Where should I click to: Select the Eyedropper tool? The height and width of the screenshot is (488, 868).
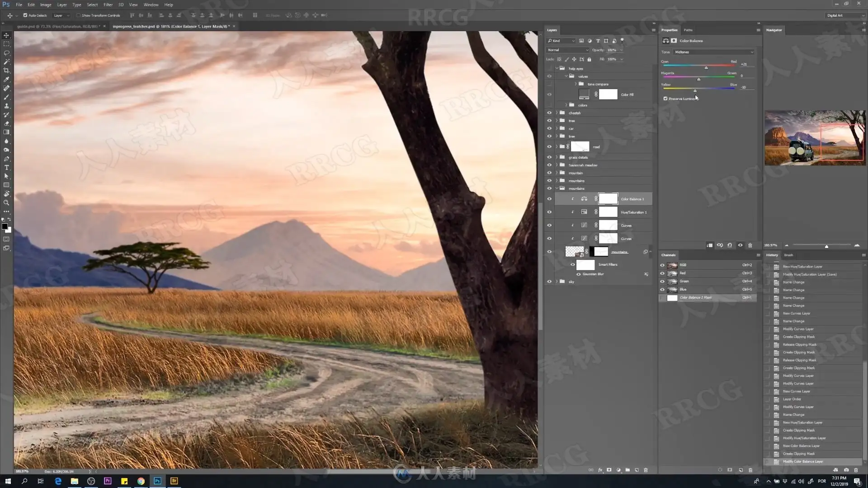(x=6, y=80)
